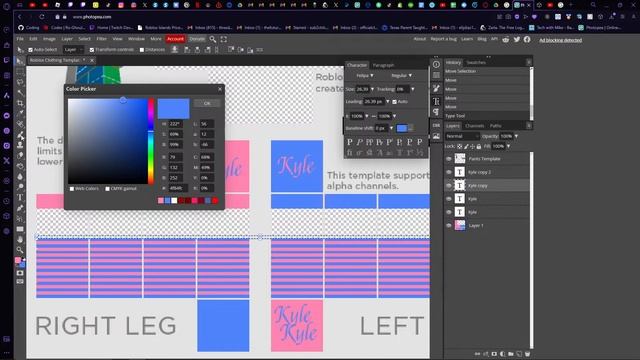This screenshot has height=360, width=640.
Task: Open the Facebook link icon
Action: pos(527,39)
